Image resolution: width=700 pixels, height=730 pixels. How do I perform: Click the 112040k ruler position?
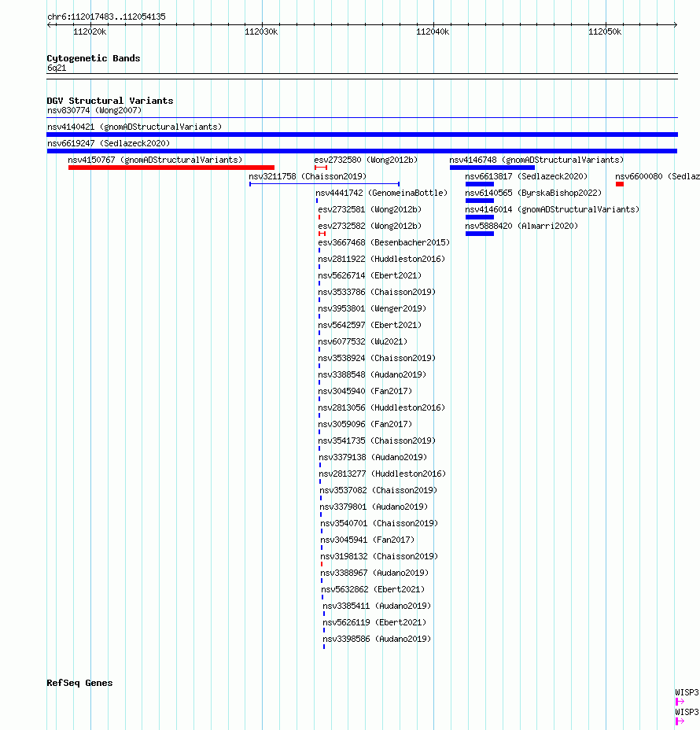[x=433, y=31]
